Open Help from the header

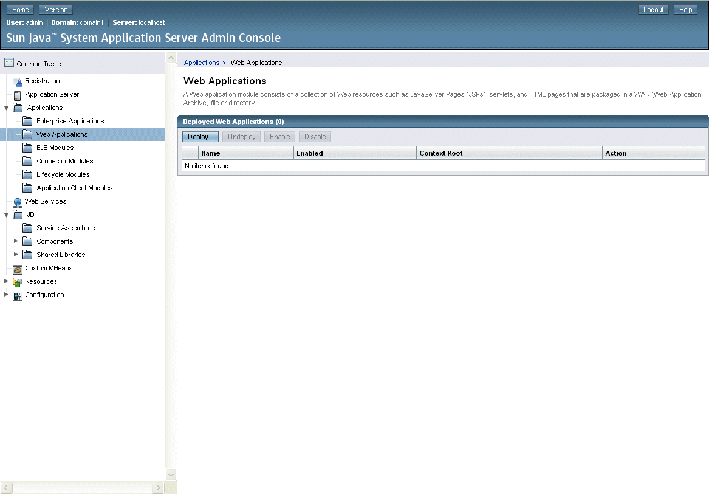[685, 9]
